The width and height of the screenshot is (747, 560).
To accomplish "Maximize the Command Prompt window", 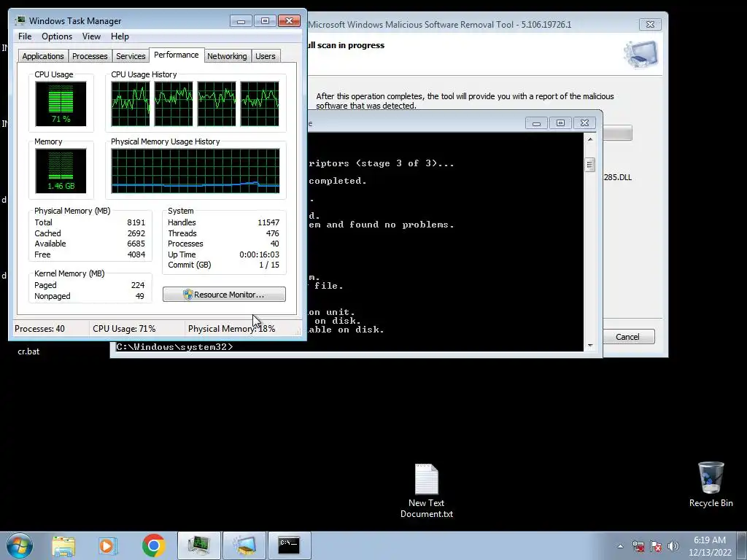I will (560, 122).
